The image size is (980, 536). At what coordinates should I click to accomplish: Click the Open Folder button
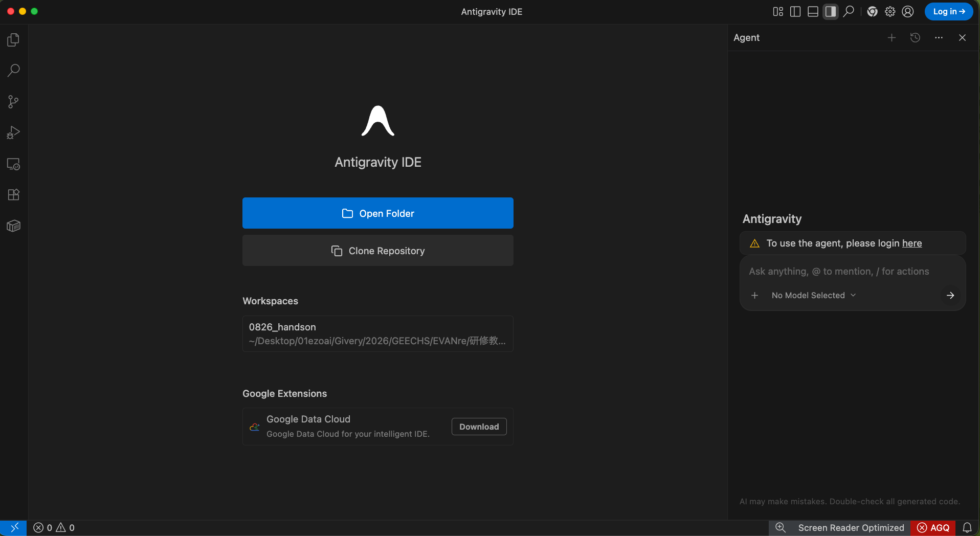pos(378,213)
